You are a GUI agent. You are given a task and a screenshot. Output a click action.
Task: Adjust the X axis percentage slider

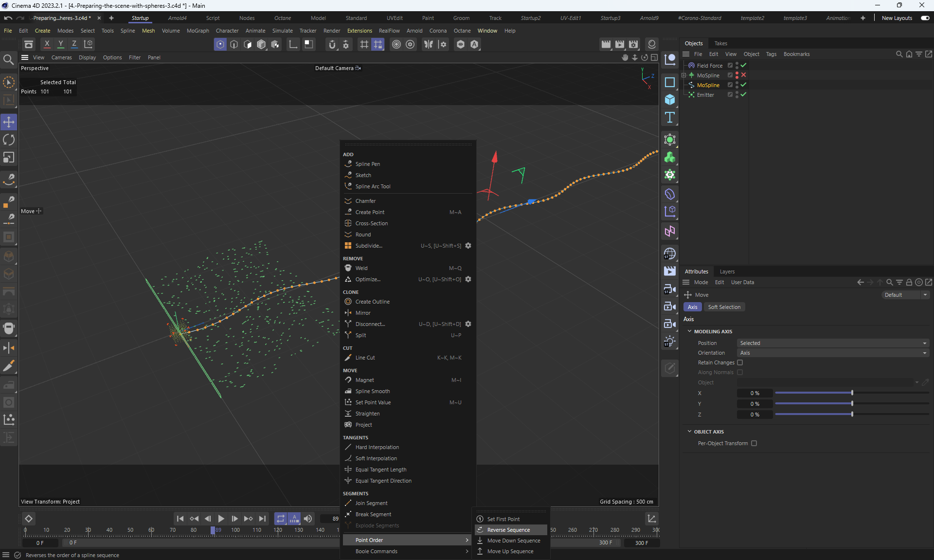click(x=852, y=393)
